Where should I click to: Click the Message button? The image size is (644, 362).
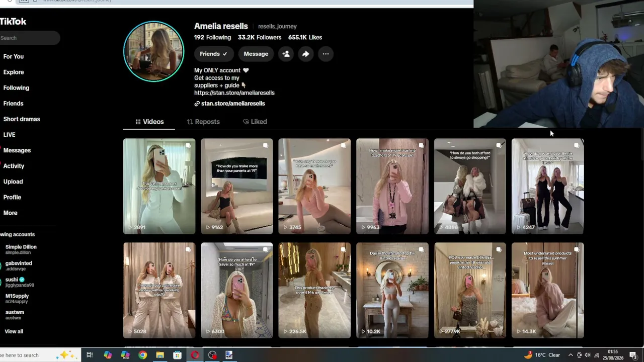[256, 54]
